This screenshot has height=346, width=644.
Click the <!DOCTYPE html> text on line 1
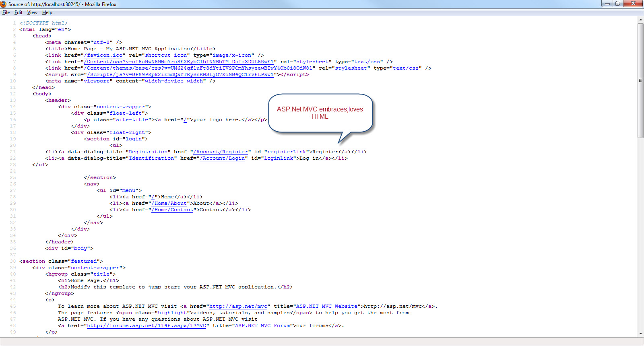[43, 23]
